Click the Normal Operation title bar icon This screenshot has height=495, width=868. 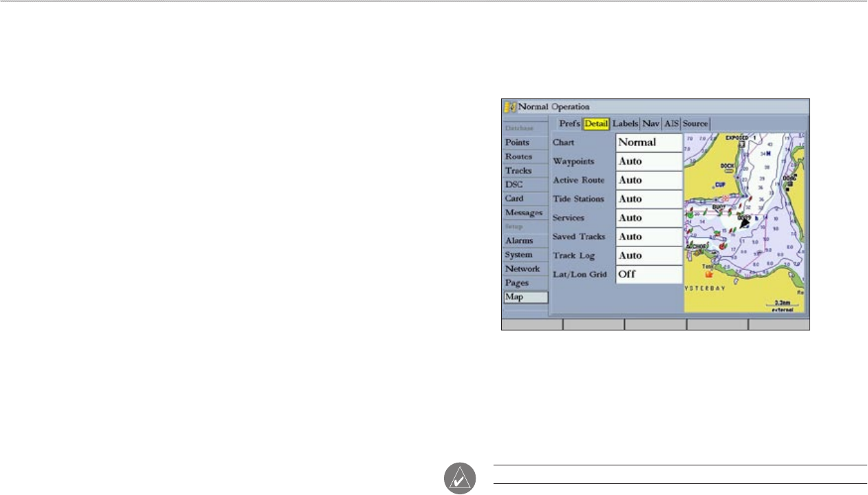click(x=510, y=107)
